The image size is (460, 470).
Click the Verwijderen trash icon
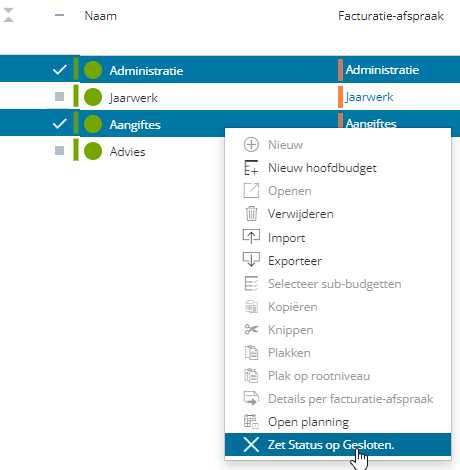251,214
